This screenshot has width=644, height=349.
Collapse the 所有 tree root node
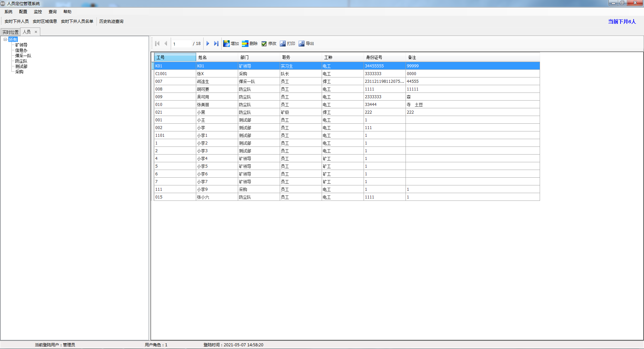5,40
